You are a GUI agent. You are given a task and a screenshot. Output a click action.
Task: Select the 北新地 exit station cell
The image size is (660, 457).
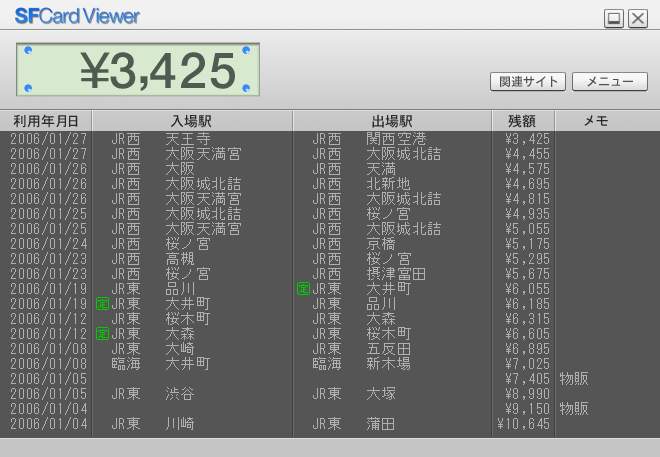[x=388, y=184]
